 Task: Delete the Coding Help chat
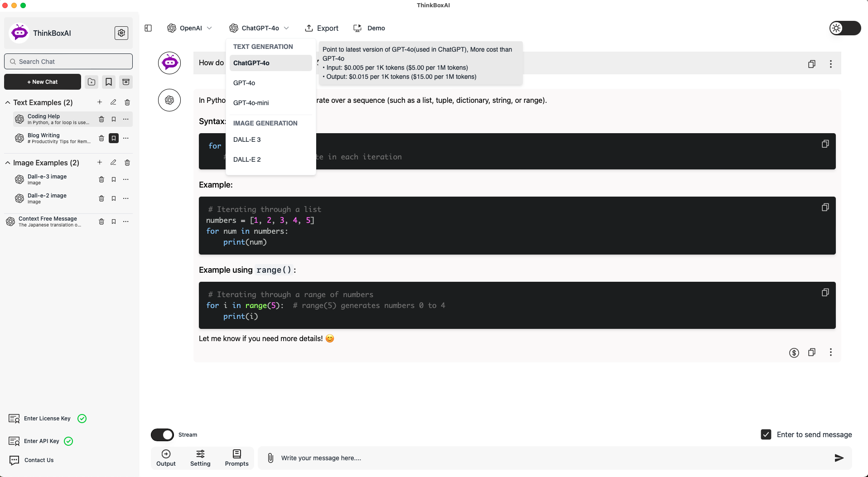(101, 119)
